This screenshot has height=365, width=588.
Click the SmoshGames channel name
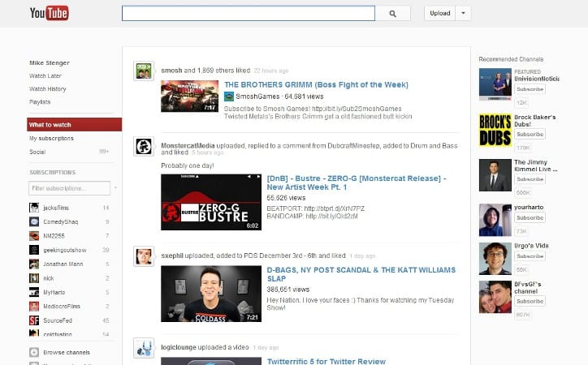[257, 97]
